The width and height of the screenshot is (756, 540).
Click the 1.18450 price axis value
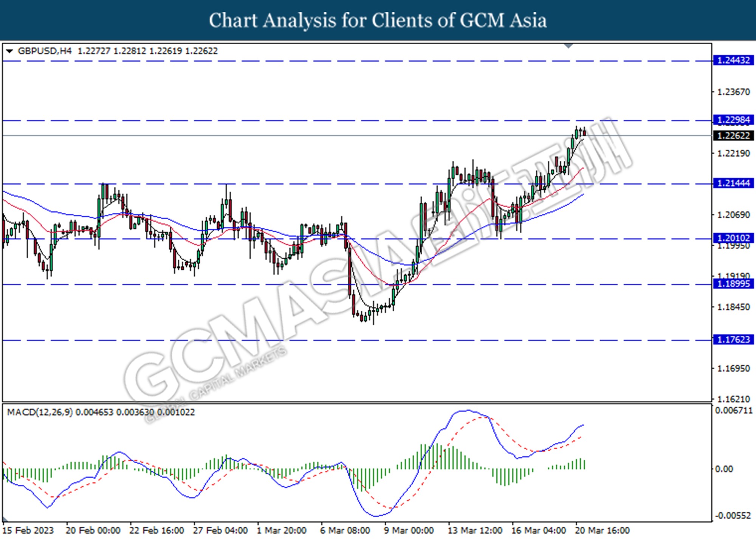(733, 307)
